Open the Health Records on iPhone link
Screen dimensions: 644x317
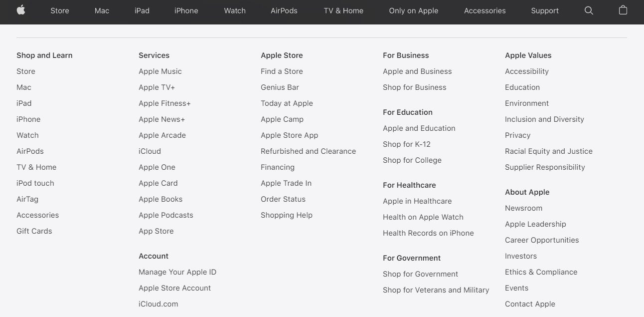(428, 233)
